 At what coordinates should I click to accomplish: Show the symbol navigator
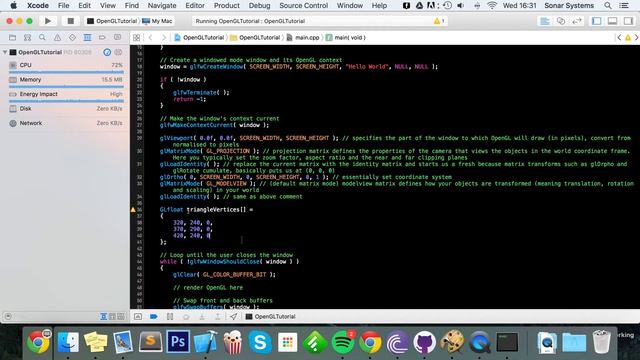coord(27,38)
